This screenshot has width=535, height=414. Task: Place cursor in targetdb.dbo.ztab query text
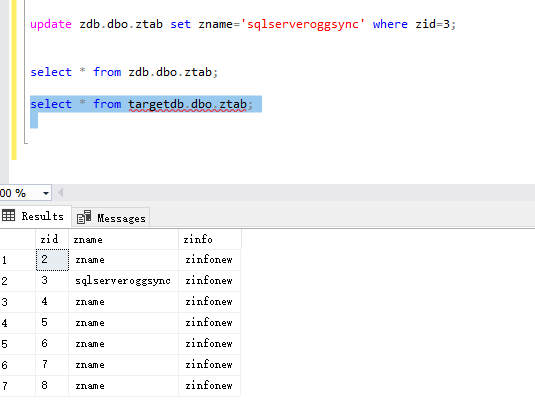pyautogui.click(x=187, y=104)
